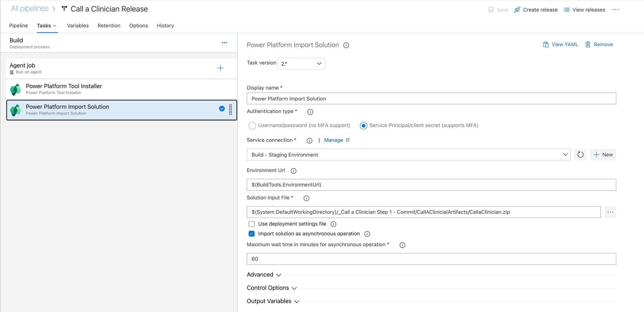
Task: Switch to the Variables tab
Action: 78,26
